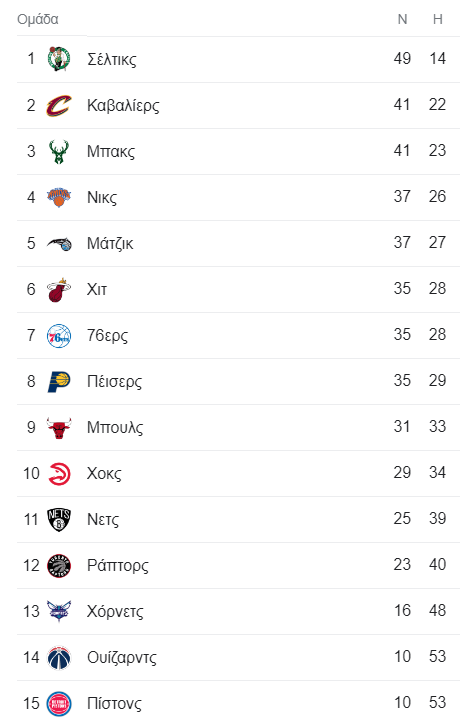The height and width of the screenshot is (728, 460).
Task: Click the New York Knicks logo
Action: [x=59, y=197]
